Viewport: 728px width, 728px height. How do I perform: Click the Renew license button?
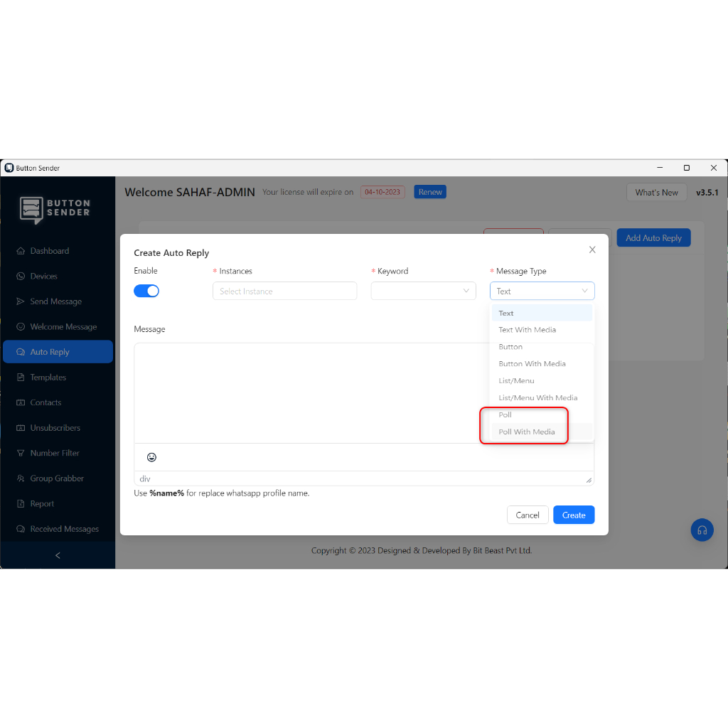tap(430, 192)
